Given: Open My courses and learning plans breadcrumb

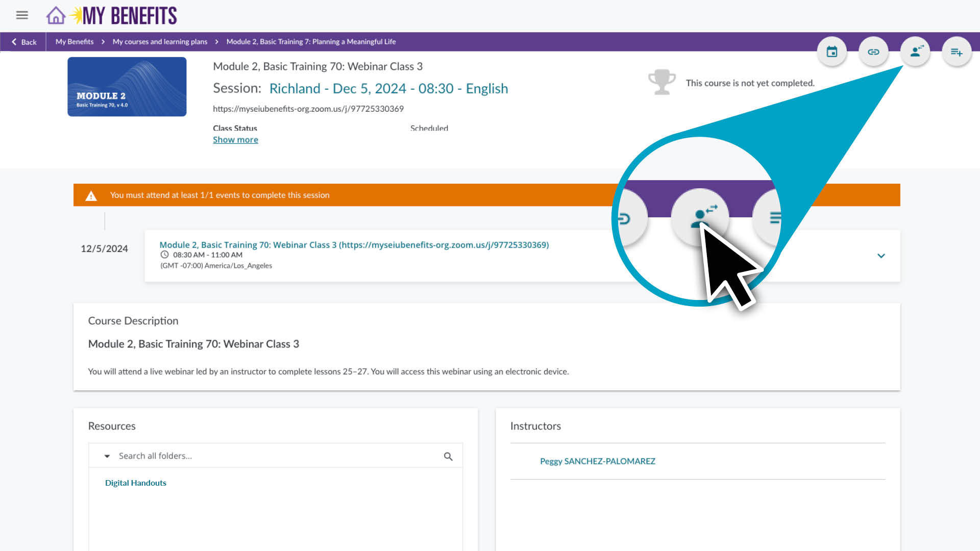Looking at the screenshot, I should [159, 41].
